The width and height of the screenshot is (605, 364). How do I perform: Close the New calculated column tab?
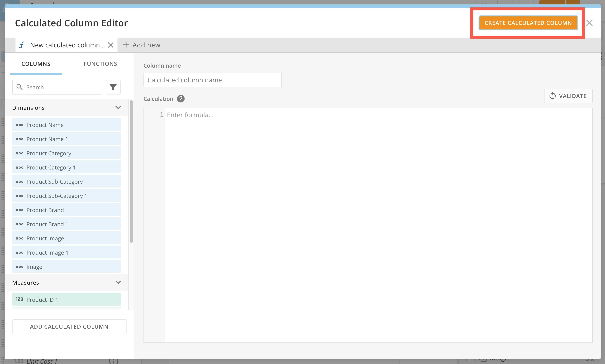(111, 45)
